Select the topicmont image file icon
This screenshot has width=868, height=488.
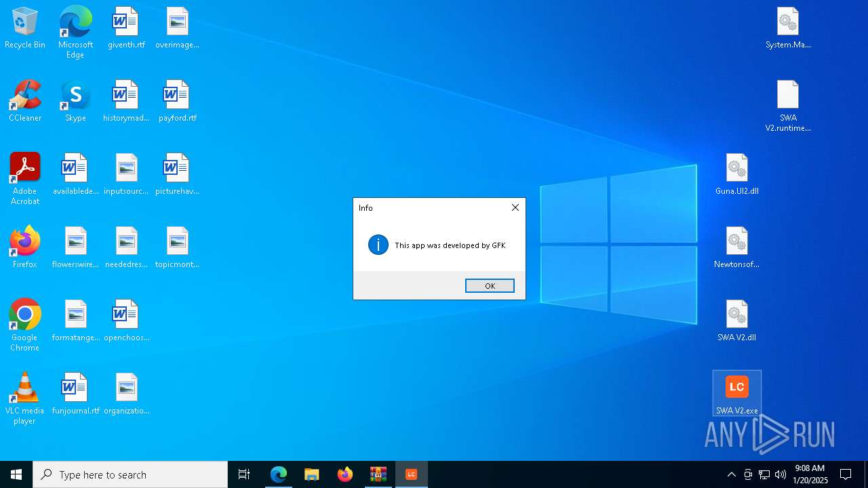(177, 248)
